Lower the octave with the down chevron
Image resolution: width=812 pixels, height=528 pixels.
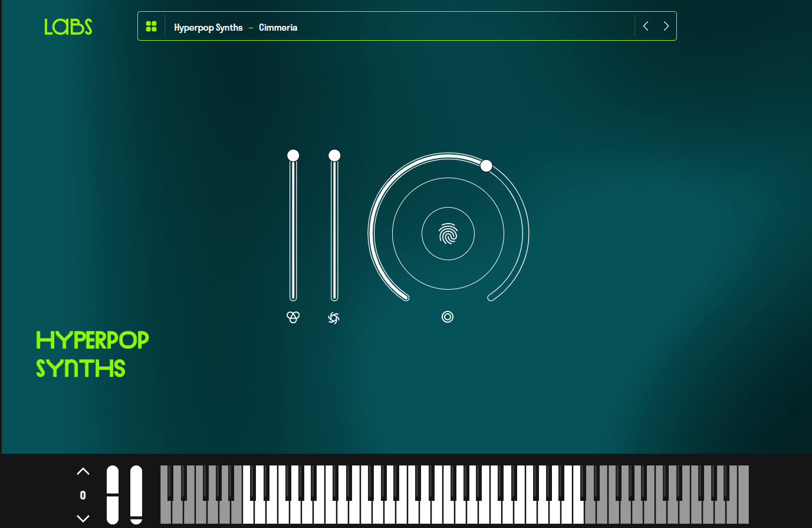(83, 518)
